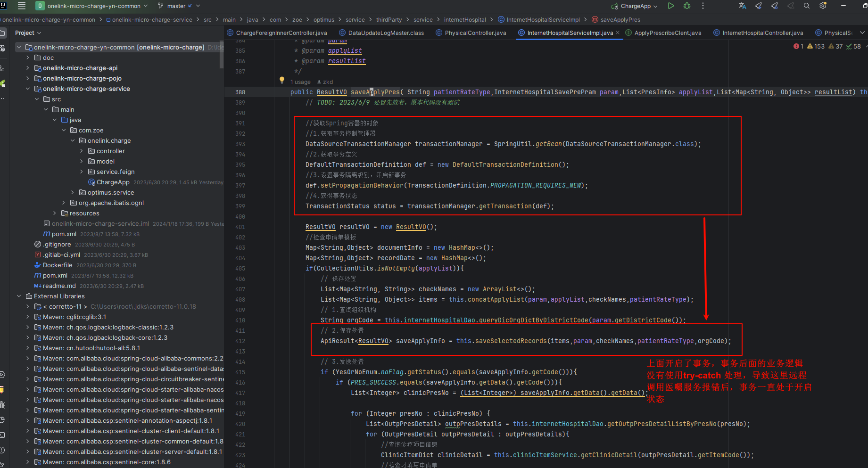The height and width of the screenshot is (468, 868).
Task: Select the ChargeApp class file
Action: (x=113, y=182)
